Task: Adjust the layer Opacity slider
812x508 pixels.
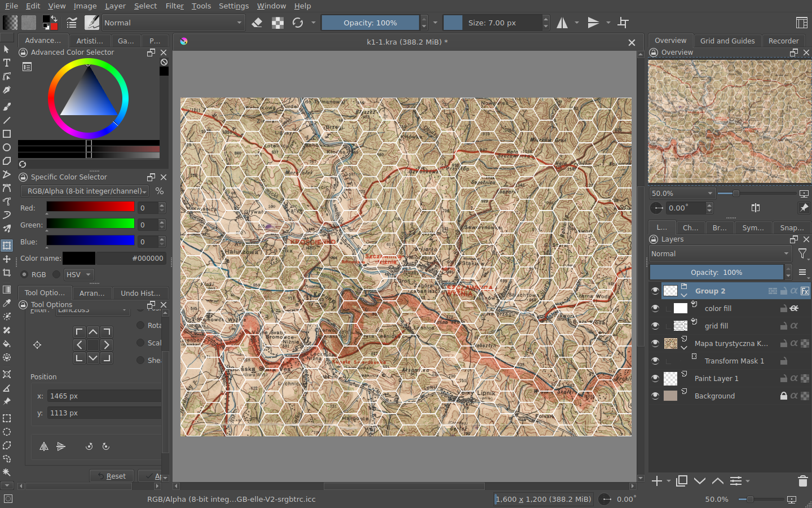Action: (717, 272)
